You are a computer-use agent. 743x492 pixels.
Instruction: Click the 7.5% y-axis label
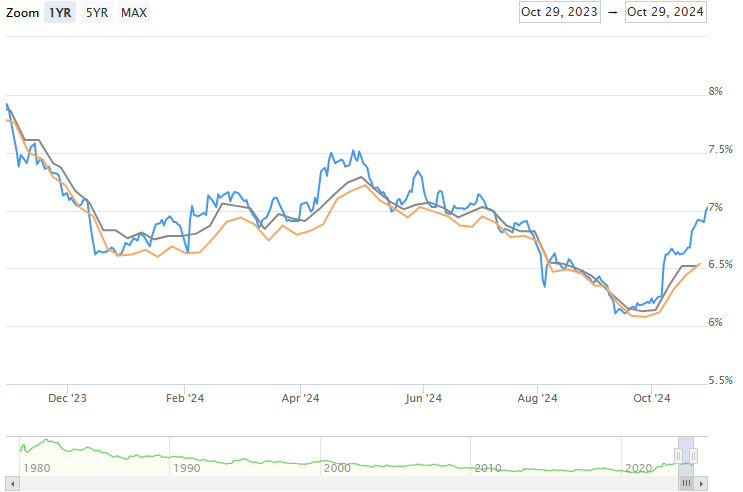click(720, 150)
